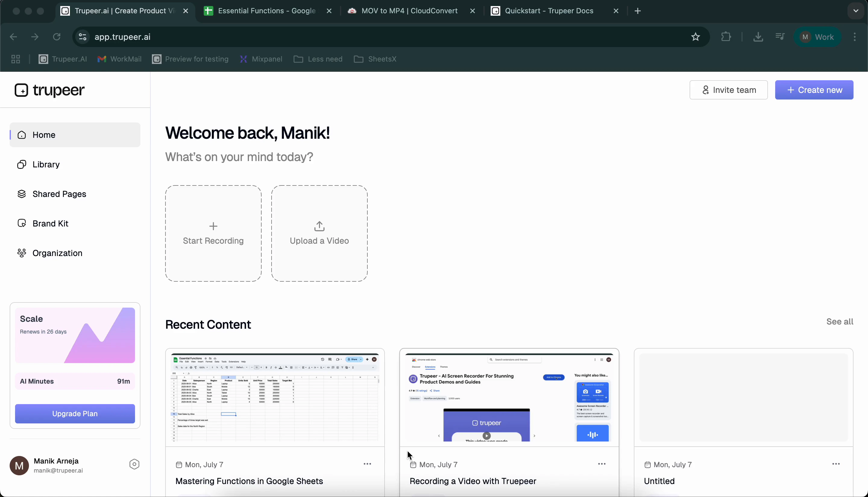Open options menu on Mastering Functions card
The image size is (868, 497).
tap(368, 464)
